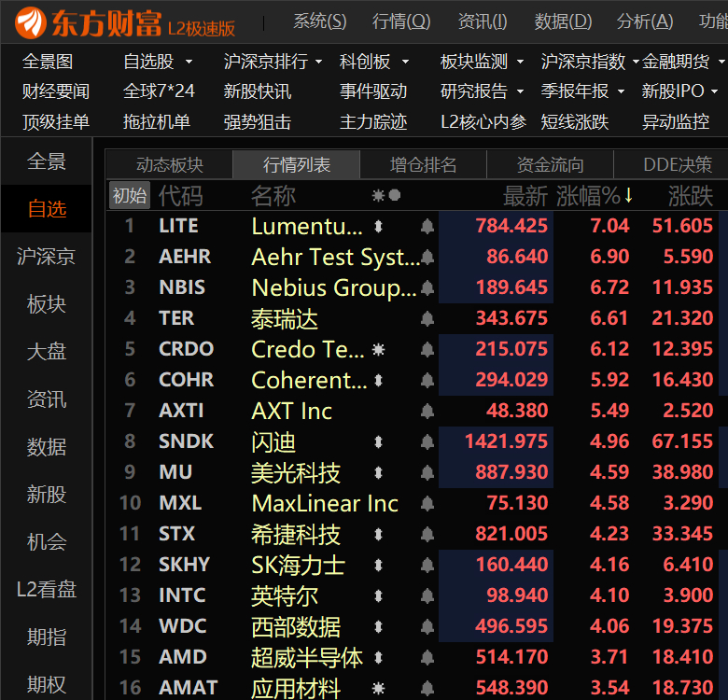Click the bell alert icon for MXL

tap(427, 503)
